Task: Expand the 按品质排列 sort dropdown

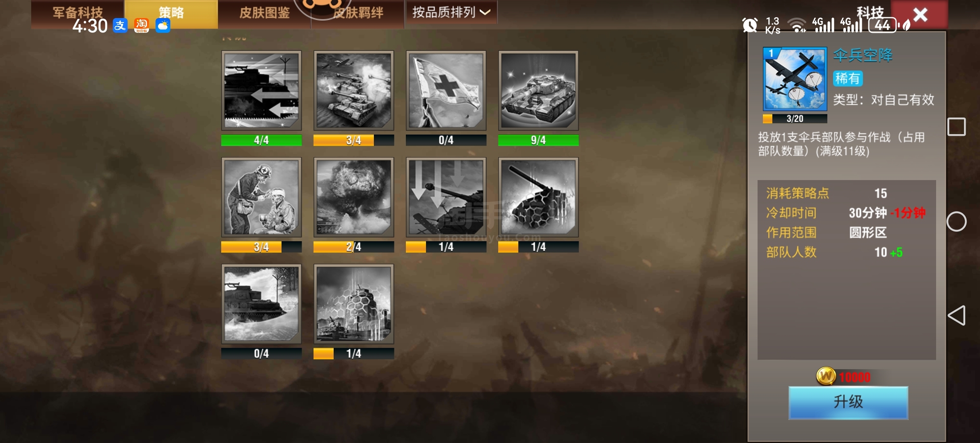Action: pos(451,12)
